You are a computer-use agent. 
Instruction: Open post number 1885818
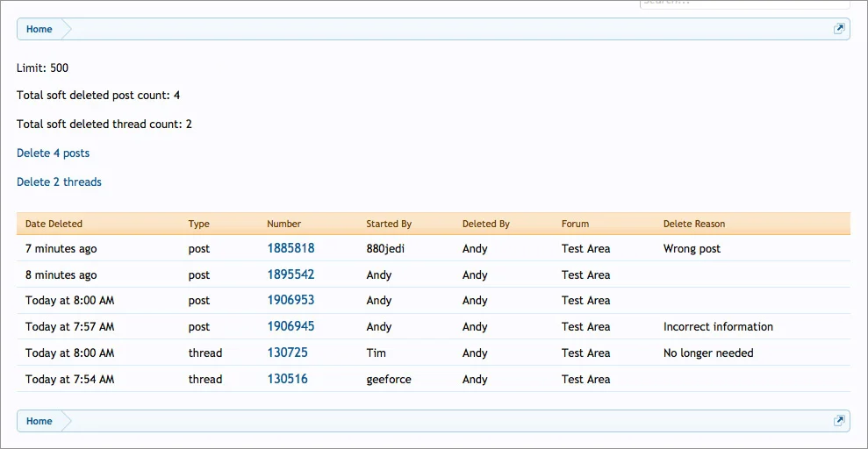click(x=291, y=248)
